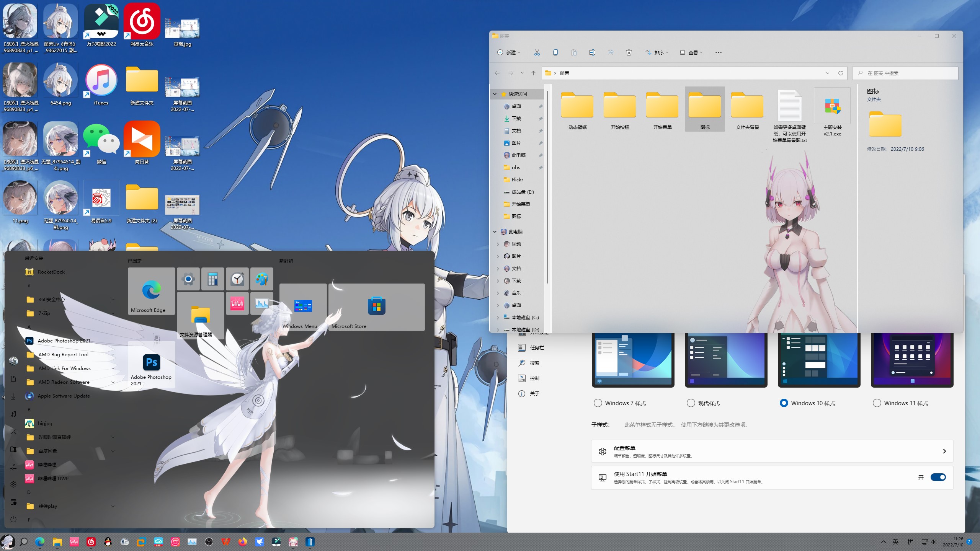Select the Windows 7 样式 radio button
980x551 pixels.
598,403
